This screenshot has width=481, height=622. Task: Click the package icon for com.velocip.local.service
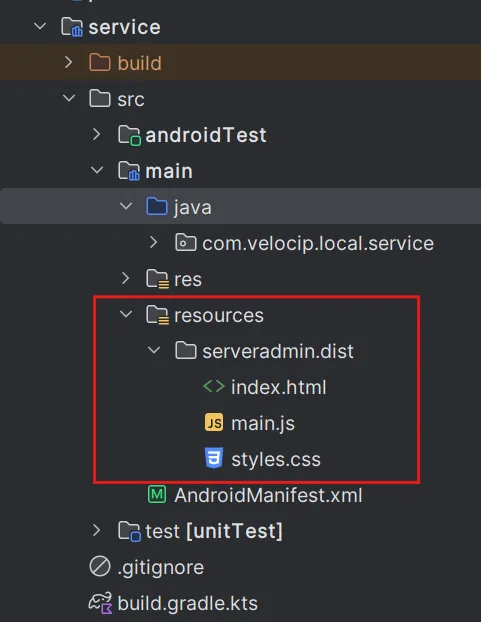coord(186,242)
